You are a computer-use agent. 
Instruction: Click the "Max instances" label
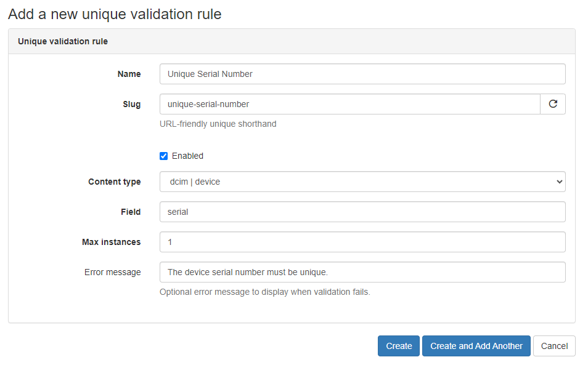click(111, 242)
